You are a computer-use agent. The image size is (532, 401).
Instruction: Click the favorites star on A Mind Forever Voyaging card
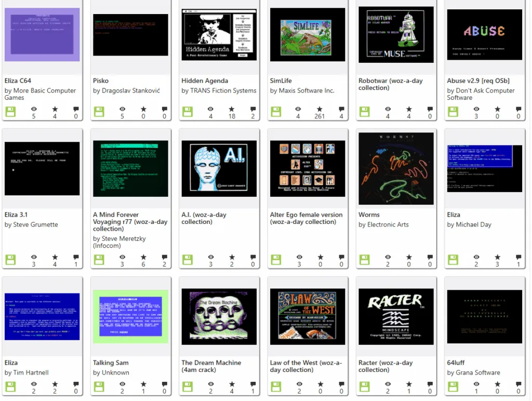[143, 257]
